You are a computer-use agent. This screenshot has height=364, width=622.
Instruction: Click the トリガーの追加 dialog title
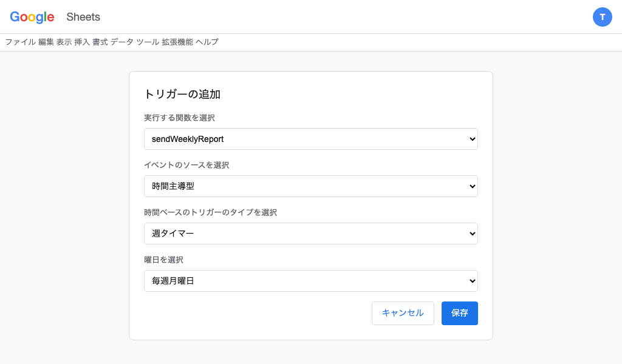(x=182, y=94)
